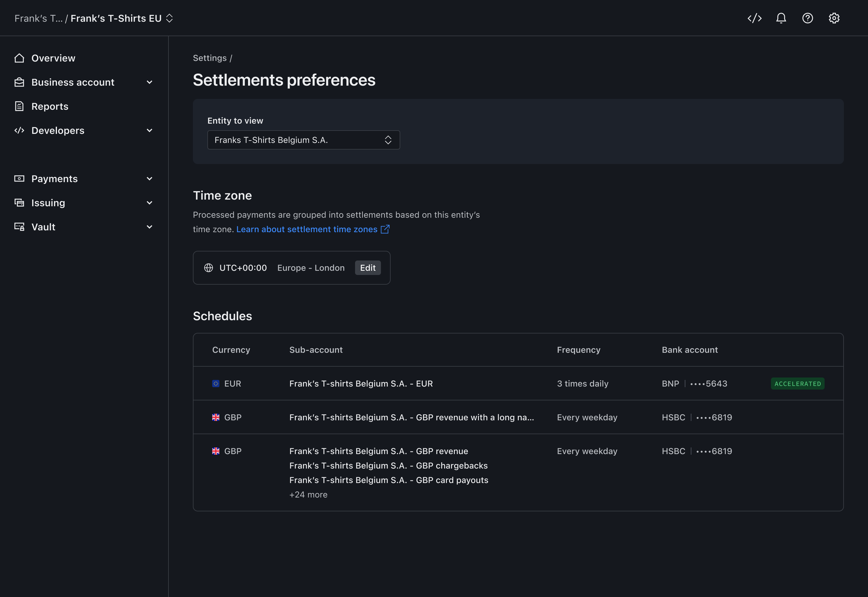This screenshot has height=597, width=868.
Task: Open the Vault section label
Action: pos(43,227)
